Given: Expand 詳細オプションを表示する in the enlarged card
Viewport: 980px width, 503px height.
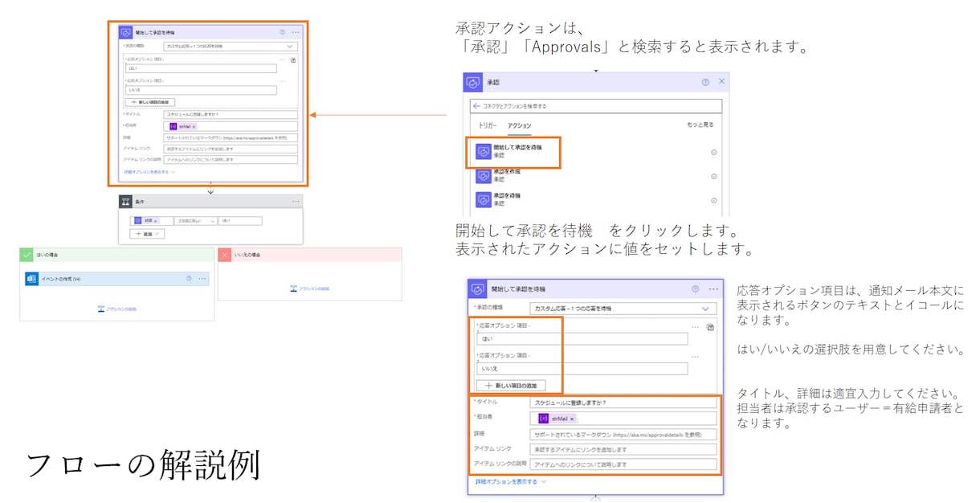Looking at the screenshot, I should 510,481.
